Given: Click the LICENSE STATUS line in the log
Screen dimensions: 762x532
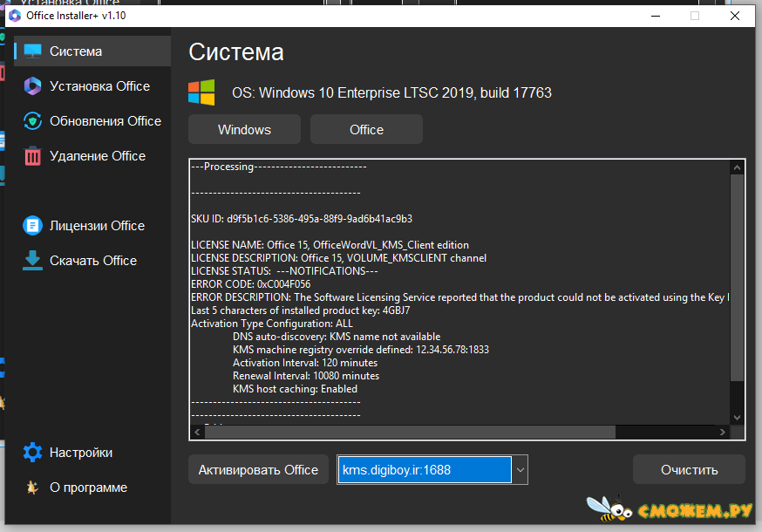Looking at the screenshot, I should pos(284,271).
